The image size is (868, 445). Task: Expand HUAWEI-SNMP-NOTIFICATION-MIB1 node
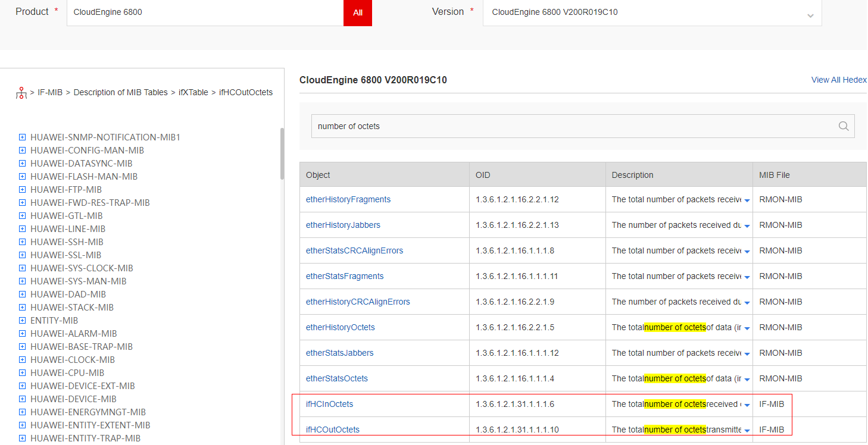pos(22,137)
